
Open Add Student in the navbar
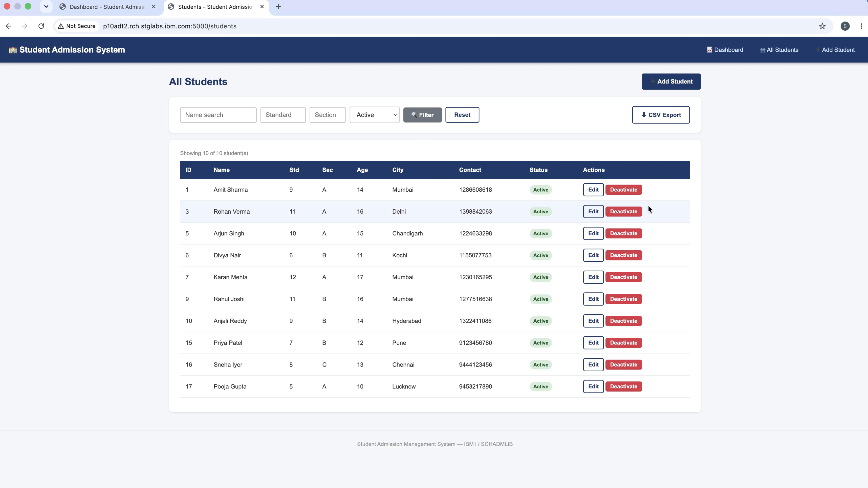(x=835, y=50)
